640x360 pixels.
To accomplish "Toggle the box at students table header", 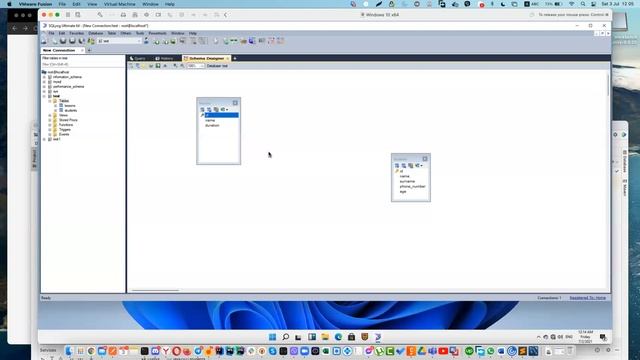I will coord(425,159).
